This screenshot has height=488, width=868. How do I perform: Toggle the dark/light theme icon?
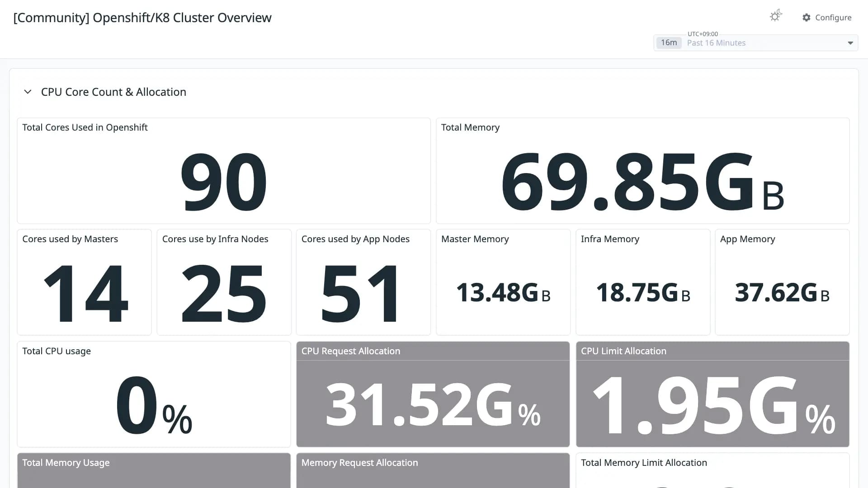click(x=776, y=16)
